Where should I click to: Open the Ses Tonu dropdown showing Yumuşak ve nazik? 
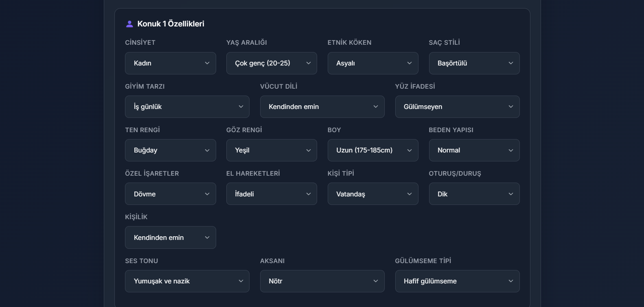[187, 281]
